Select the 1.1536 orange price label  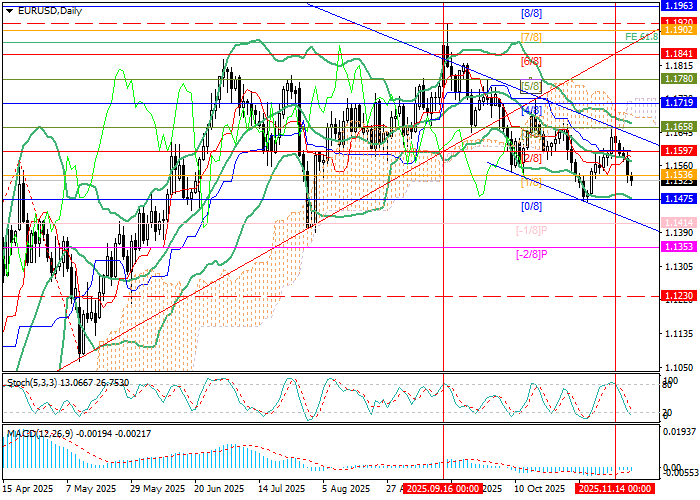678,175
